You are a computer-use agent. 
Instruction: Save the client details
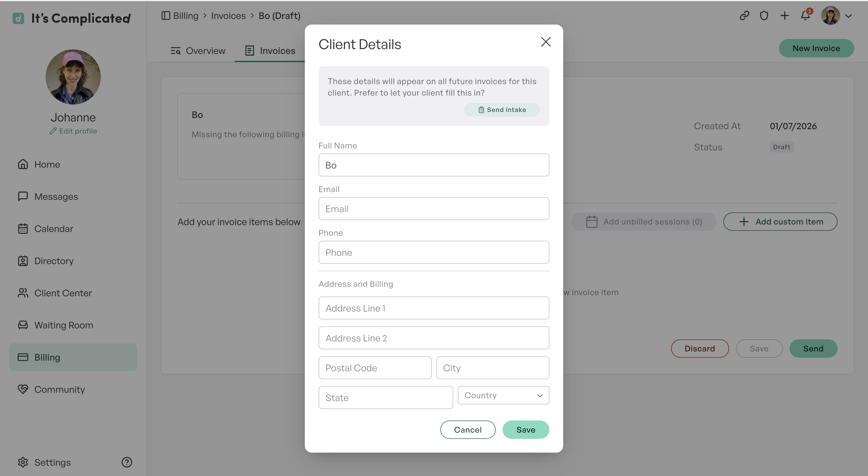point(526,429)
